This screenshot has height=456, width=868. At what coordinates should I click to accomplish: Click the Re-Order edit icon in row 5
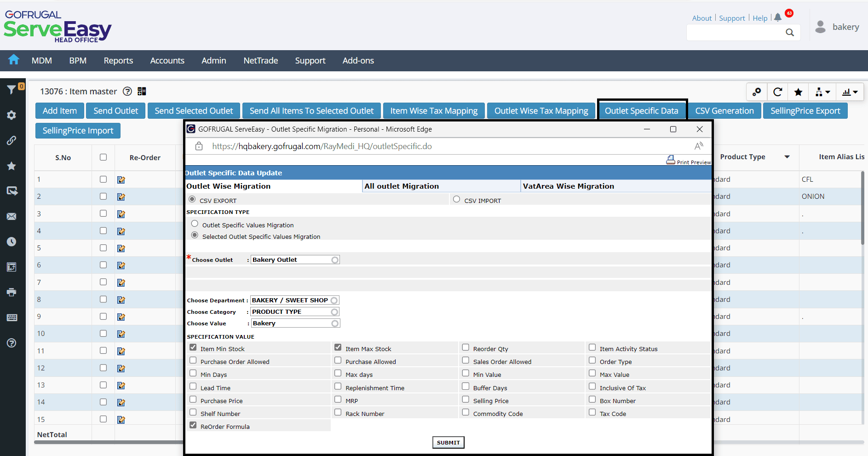coord(121,248)
